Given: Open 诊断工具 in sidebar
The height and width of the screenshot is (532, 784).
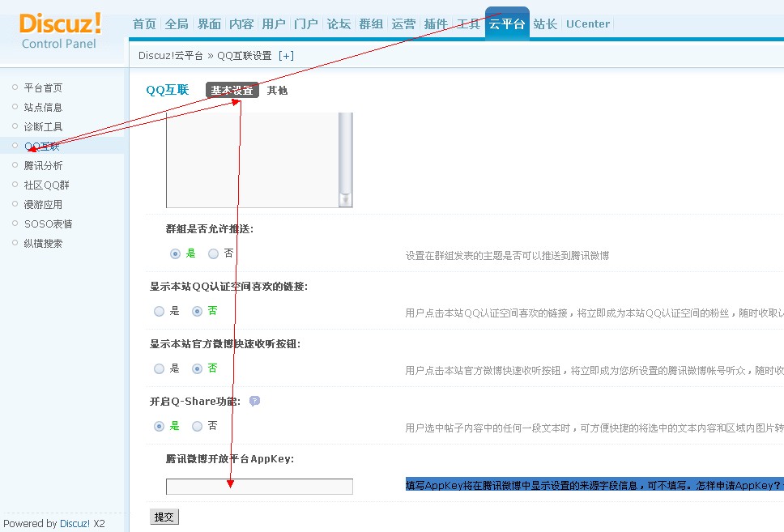Looking at the screenshot, I should tap(43, 127).
